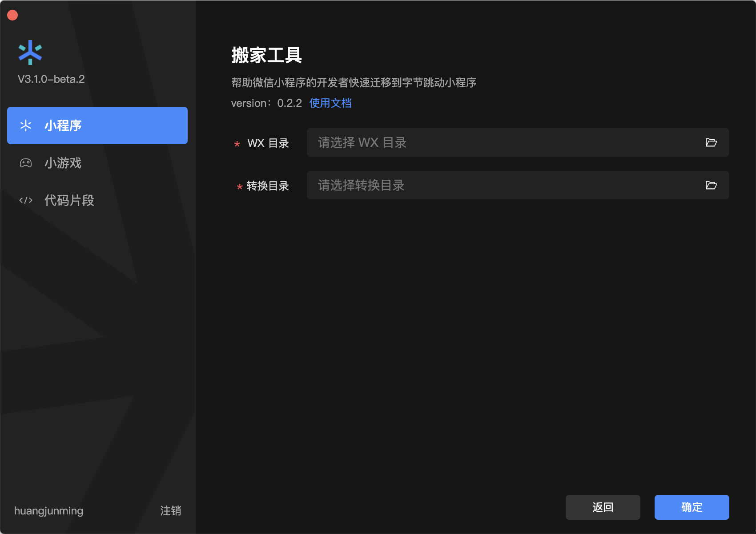Switch to the 小游戏 tab
This screenshot has width=756, height=534.
(97, 163)
